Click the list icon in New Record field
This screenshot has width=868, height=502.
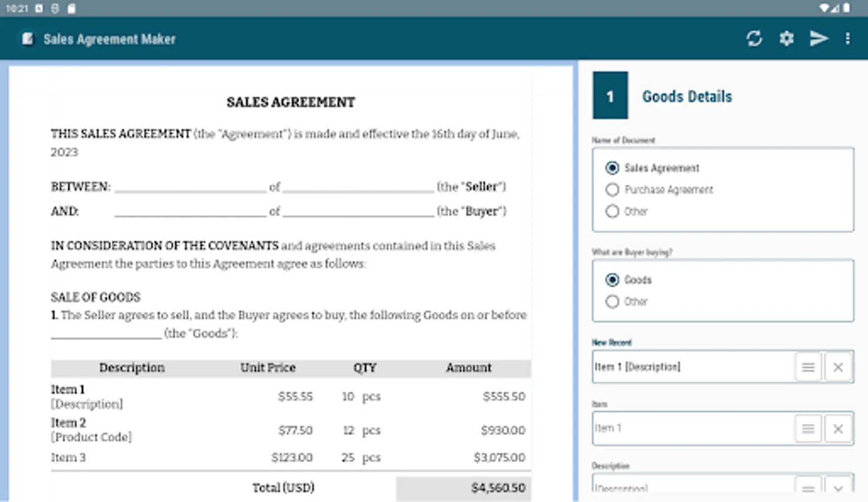pyautogui.click(x=808, y=367)
